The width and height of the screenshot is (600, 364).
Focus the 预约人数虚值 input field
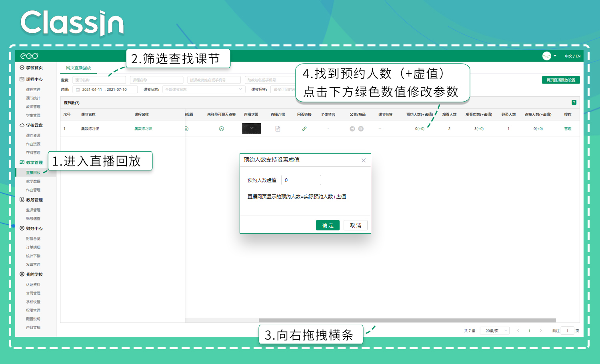pos(301,180)
